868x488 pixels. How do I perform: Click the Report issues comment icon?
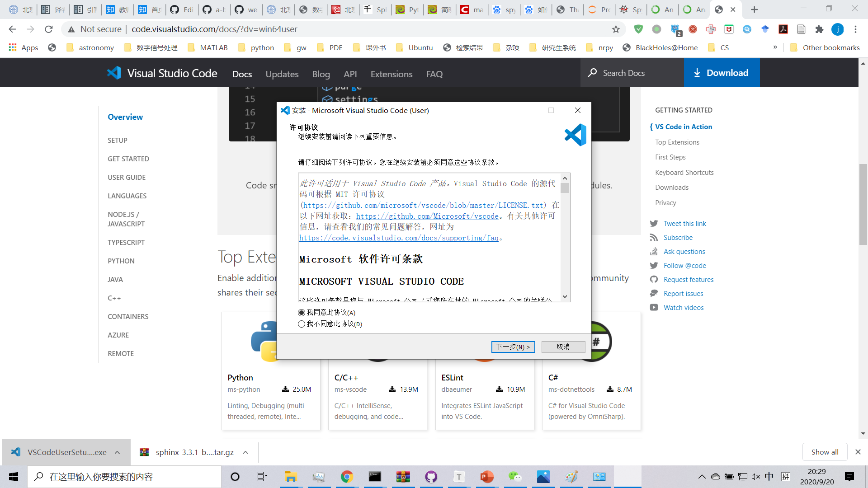(654, 294)
